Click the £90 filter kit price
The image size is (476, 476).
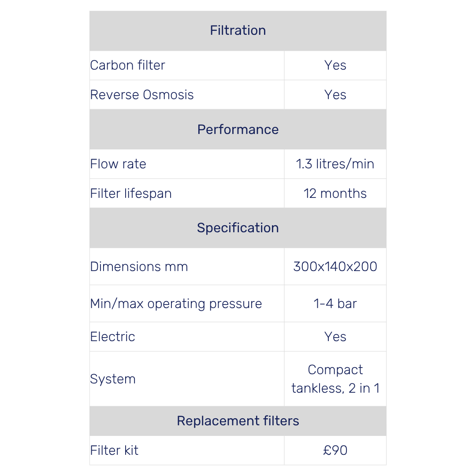pos(335,450)
